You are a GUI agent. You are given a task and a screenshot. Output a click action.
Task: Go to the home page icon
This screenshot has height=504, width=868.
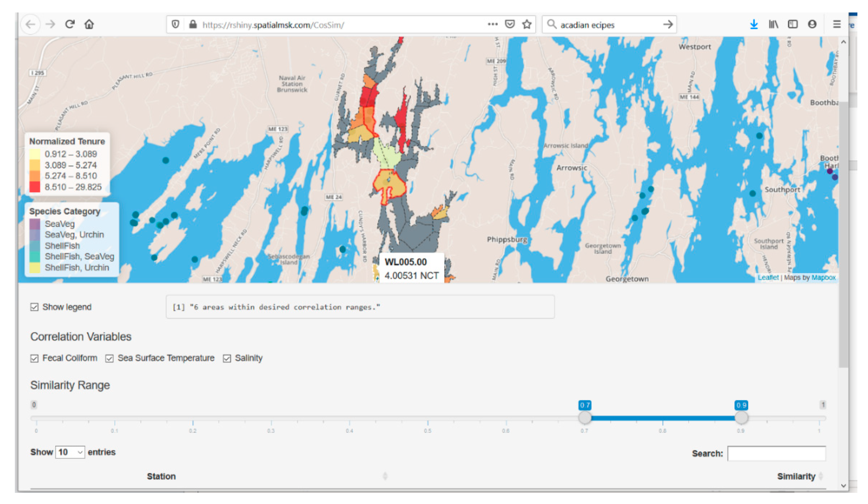point(89,24)
